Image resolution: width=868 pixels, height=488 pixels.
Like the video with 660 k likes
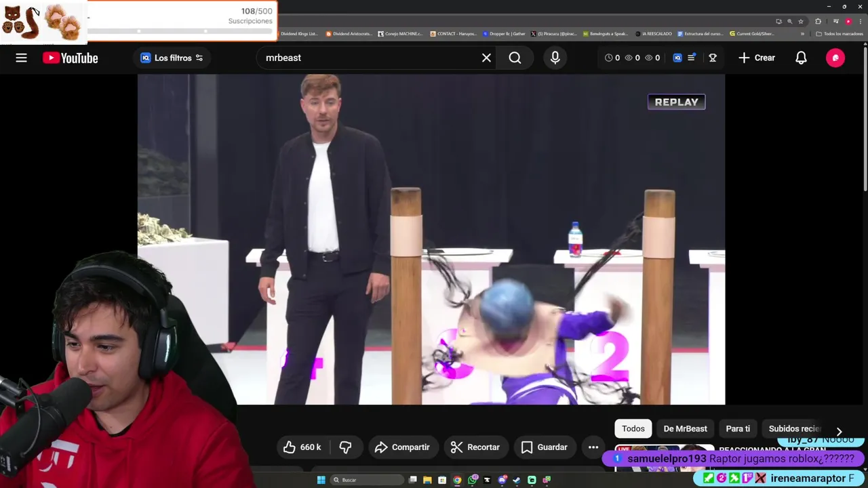302,447
